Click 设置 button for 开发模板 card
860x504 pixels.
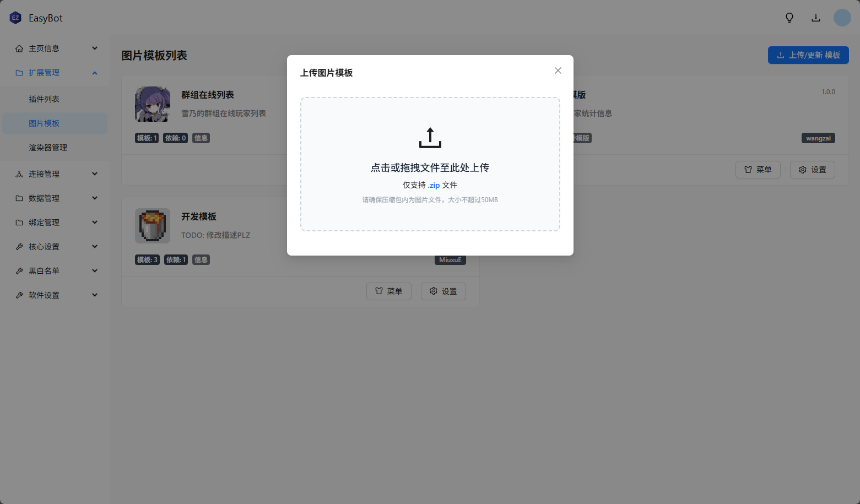443,291
